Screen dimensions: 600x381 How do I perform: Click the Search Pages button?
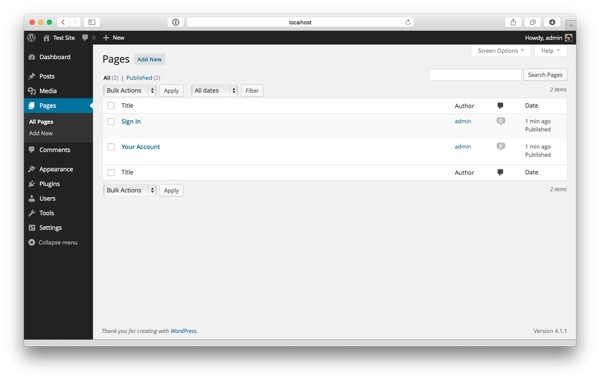click(545, 75)
